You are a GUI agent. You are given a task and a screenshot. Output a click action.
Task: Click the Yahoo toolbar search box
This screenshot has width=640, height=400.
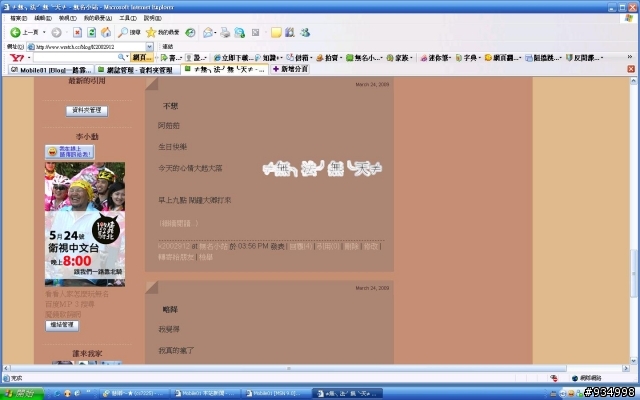pyautogui.click(x=75, y=58)
